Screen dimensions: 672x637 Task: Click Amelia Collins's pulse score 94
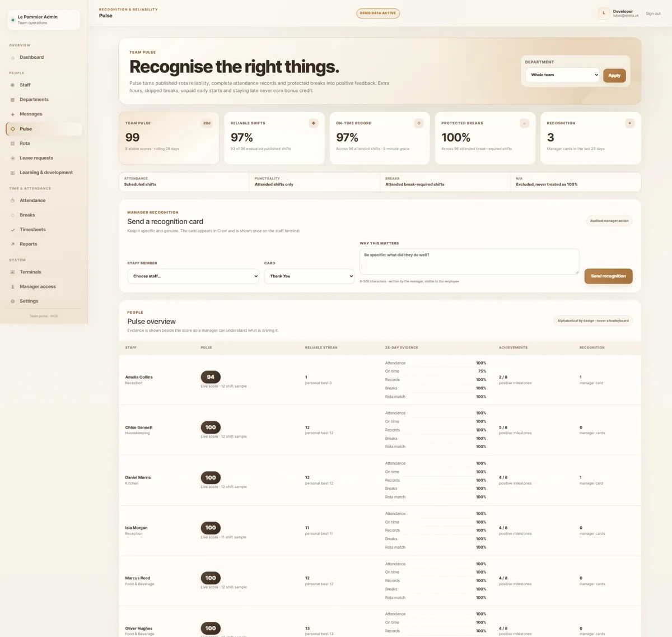coord(211,377)
